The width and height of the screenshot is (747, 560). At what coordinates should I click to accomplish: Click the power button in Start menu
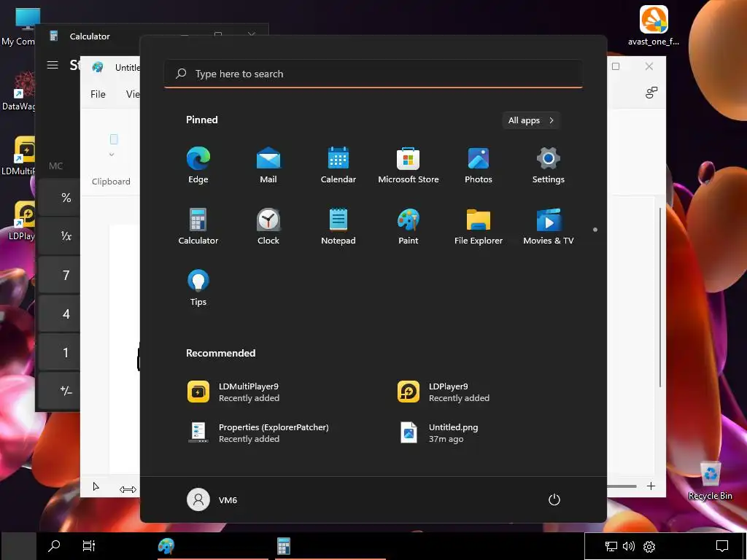[x=554, y=499]
